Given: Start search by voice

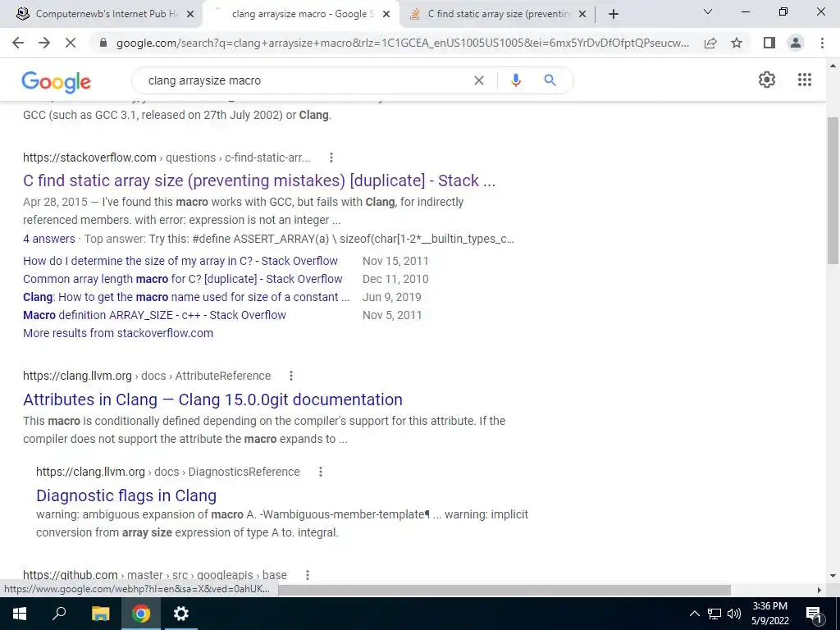Looking at the screenshot, I should point(516,80).
